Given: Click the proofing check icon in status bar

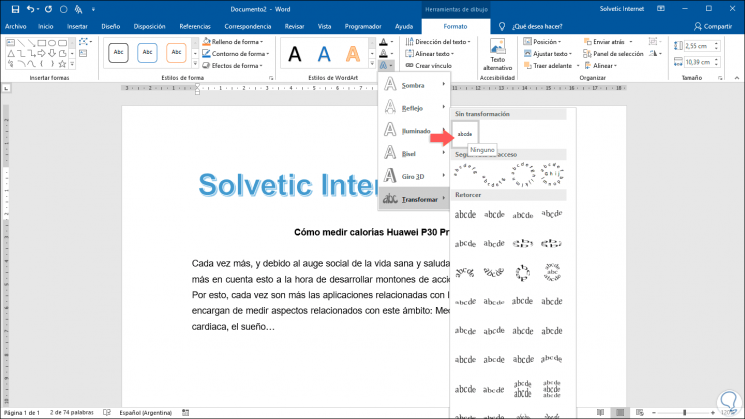Looking at the screenshot, I should tap(107, 413).
